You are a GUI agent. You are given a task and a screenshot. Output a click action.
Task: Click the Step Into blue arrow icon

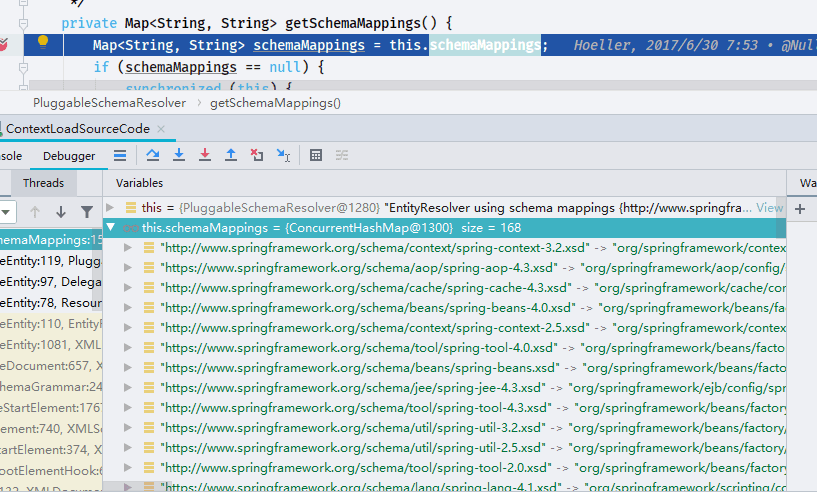click(179, 155)
